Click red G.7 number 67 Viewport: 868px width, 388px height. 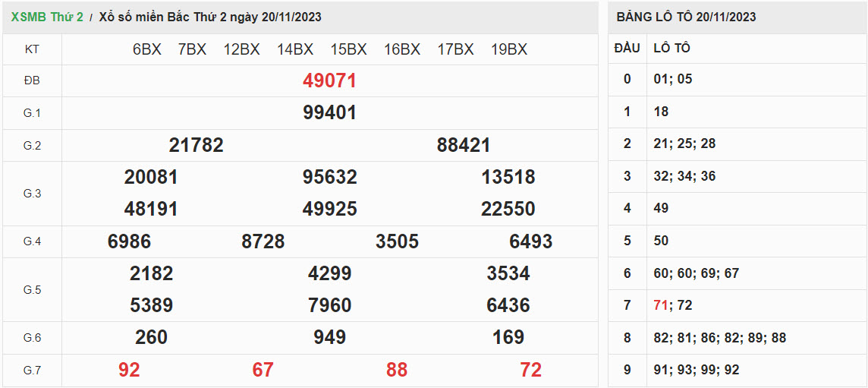coord(263,370)
